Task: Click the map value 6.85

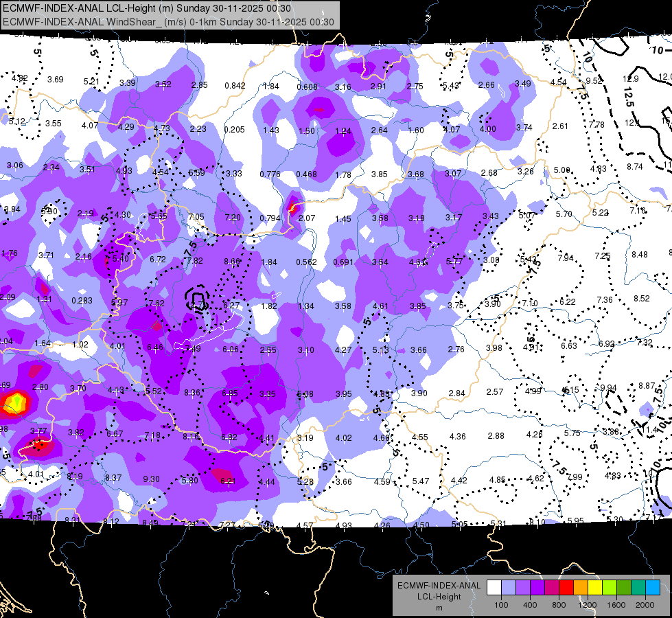Action: pos(230,393)
